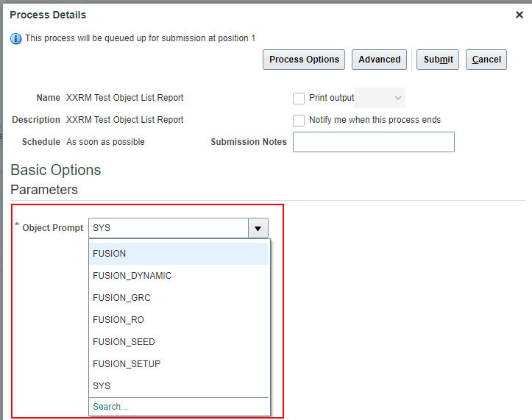
Task: Open Advanced options
Action: (380, 60)
